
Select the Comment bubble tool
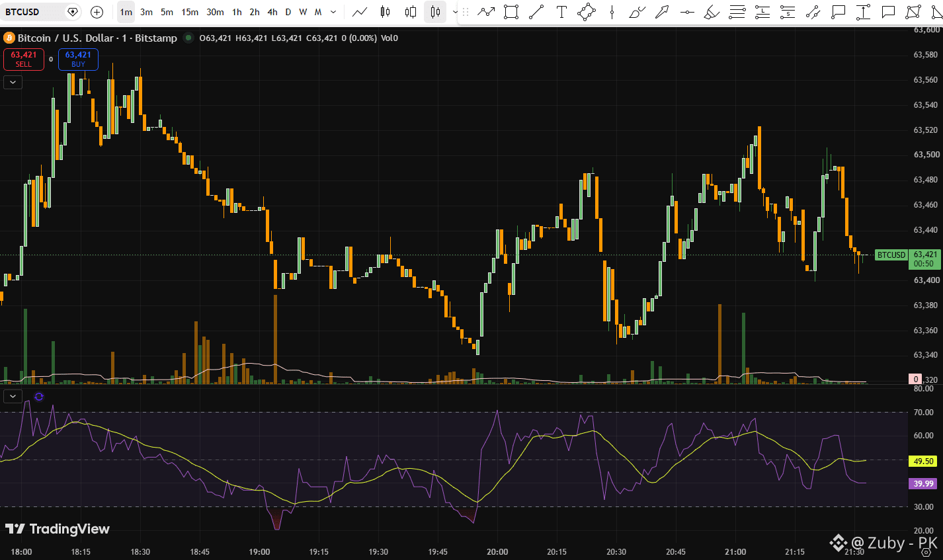(x=888, y=12)
